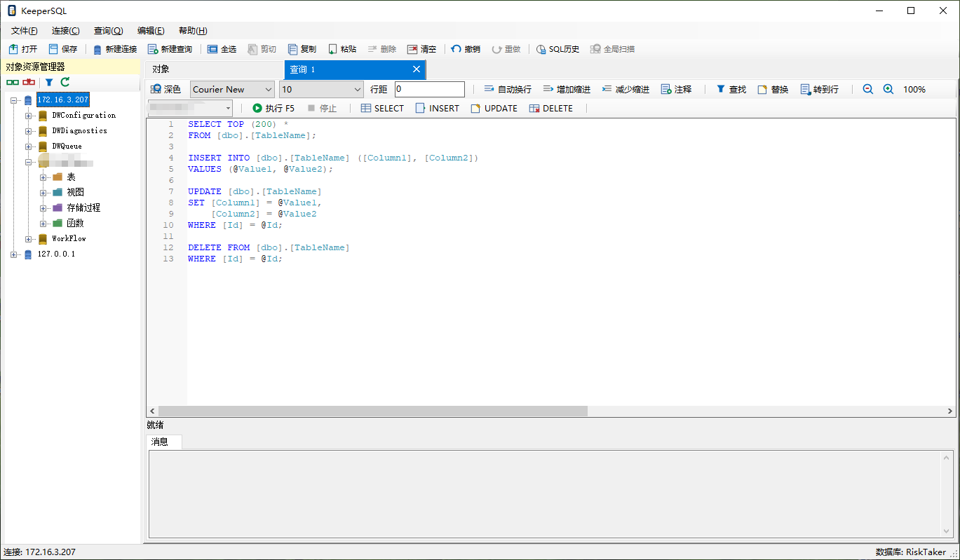Select the 127.0.0.1 server in tree
This screenshot has width=960, height=560.
click(56, 254)
